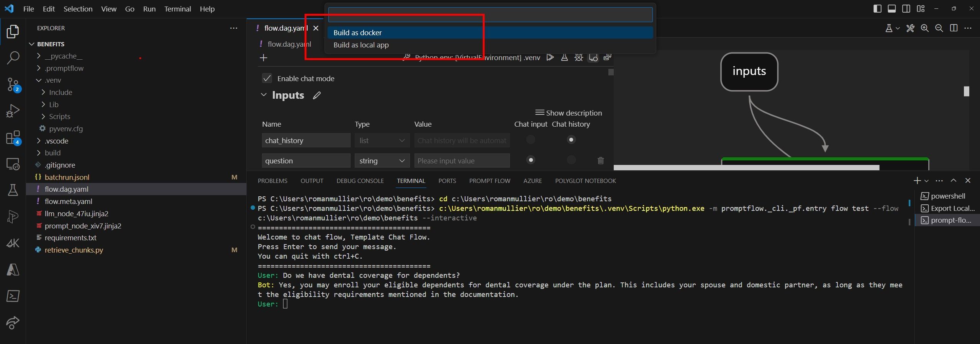Click the pencil icon next to Inputs
The image size is (980, 344).
316,95
